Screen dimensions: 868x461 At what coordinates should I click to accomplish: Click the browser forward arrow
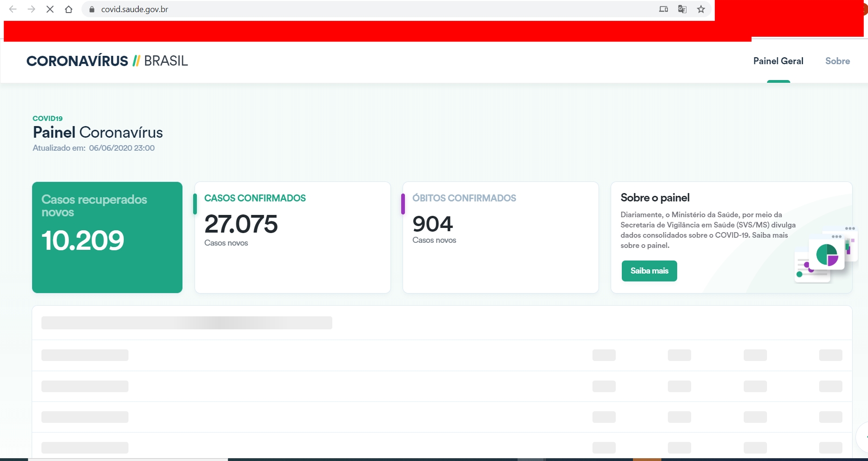(31, 9)
